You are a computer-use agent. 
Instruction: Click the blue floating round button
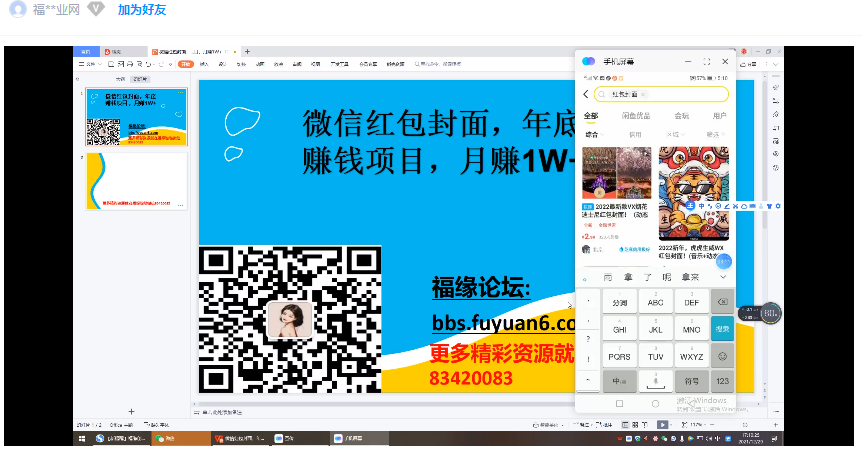[x=724, y=261]
